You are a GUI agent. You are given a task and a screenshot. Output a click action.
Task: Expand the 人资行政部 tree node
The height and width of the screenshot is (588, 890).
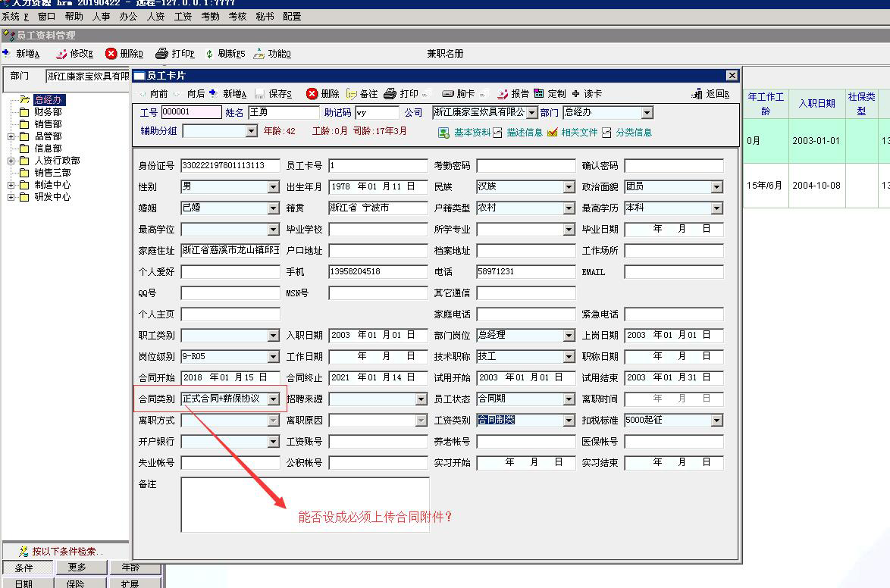[11, 161]
